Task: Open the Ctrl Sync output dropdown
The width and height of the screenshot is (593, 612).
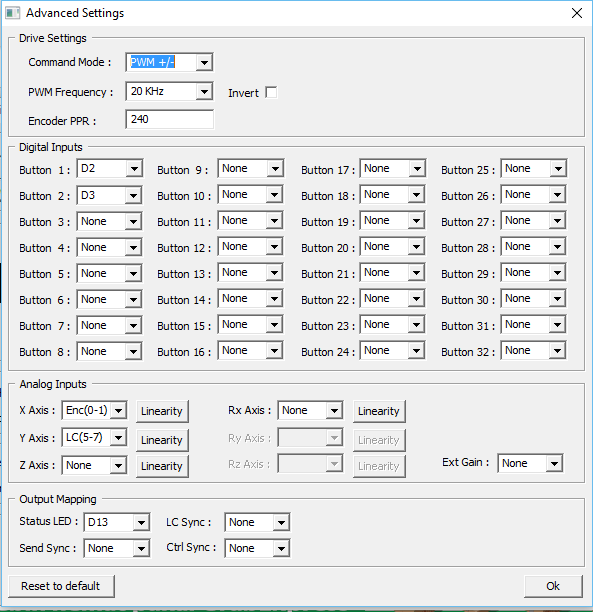Action: (x=257, y=548)
